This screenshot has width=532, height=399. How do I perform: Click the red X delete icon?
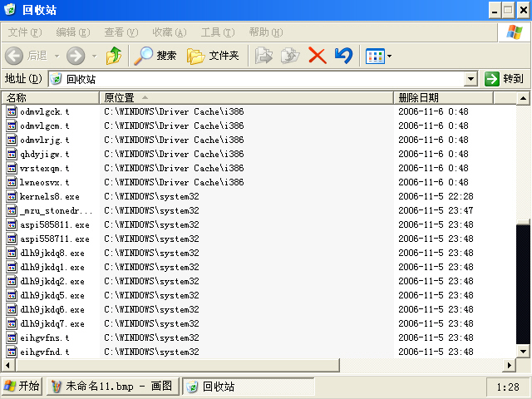click(318, 56)
